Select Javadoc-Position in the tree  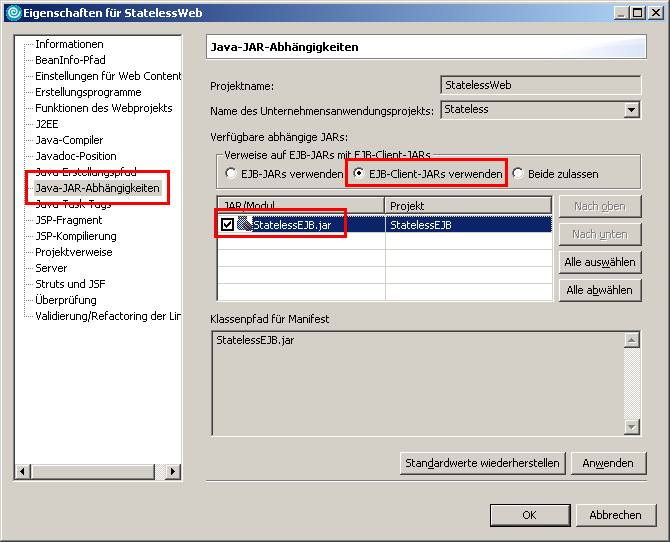76,156
